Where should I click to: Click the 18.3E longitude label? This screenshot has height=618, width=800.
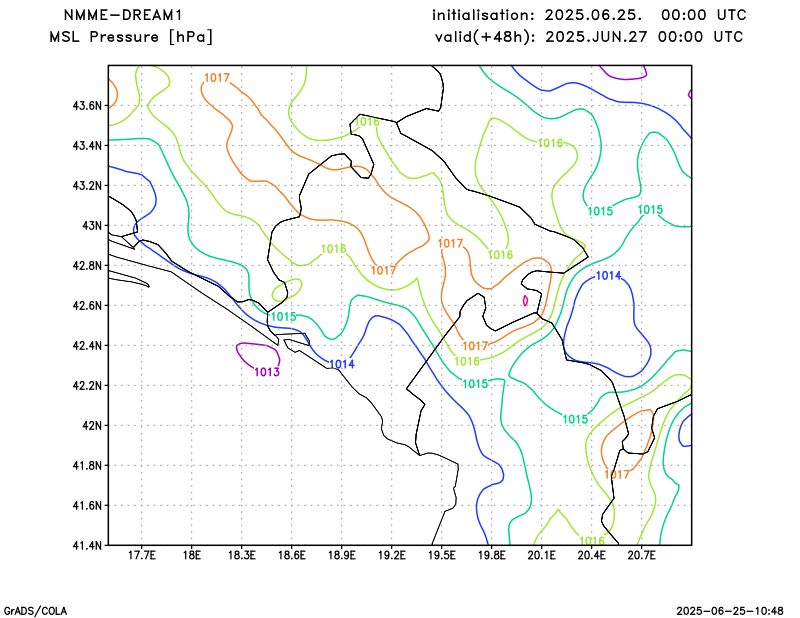point(242,555)
